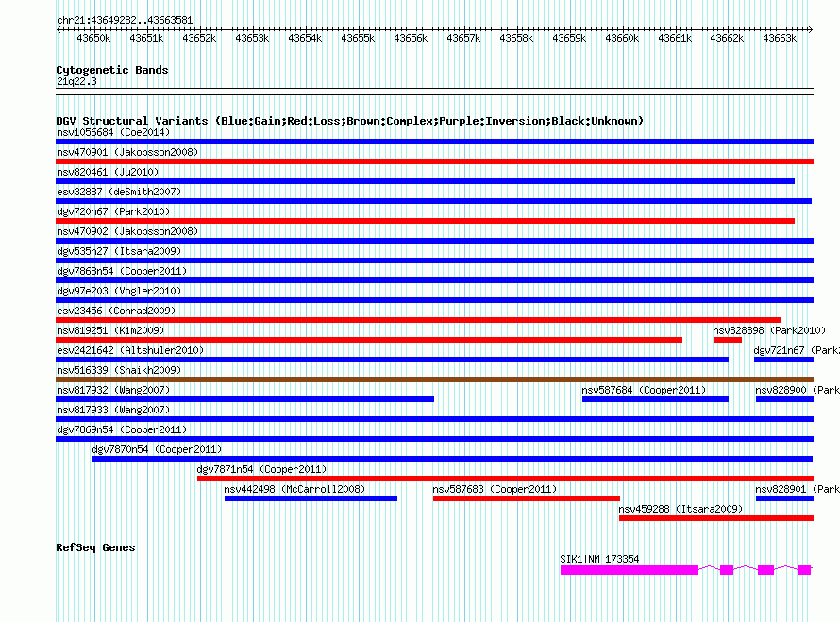840x622 pixels.
Task: Select dgv720n67 (Park2010) red loss bar
Action: tap(426, 221)
